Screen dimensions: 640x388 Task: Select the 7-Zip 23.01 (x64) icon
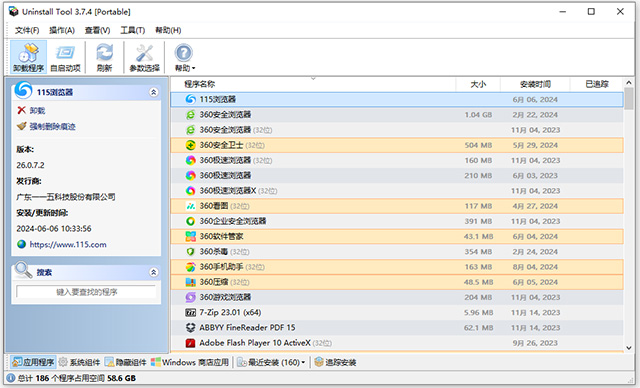(191, 313)
